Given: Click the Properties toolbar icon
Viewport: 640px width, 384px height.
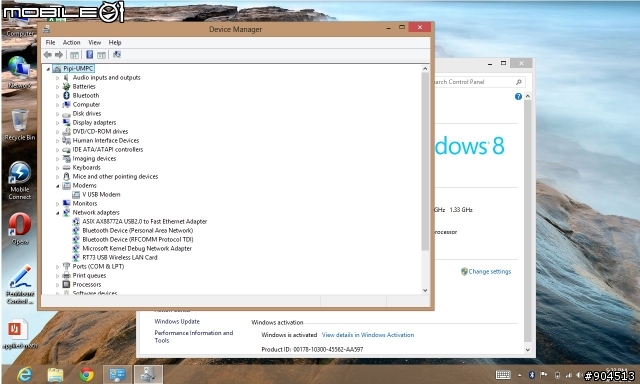Looking at the screenshot, I should (x=74, y=55).
